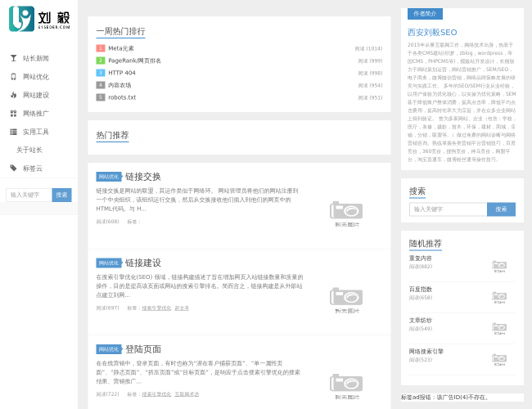The image size is (532, 409).
Task: Click rank badge number 2
Action: pos(101,61)
